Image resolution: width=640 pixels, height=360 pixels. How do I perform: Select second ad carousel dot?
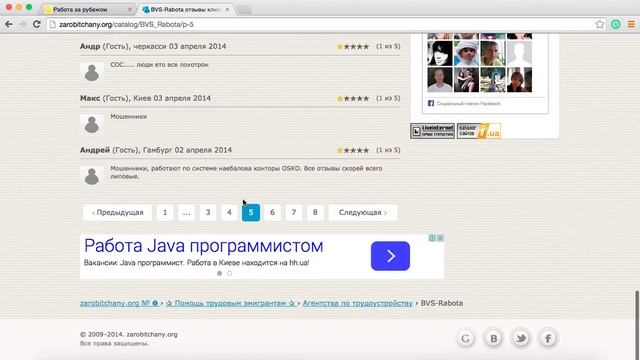click(229, 273)
